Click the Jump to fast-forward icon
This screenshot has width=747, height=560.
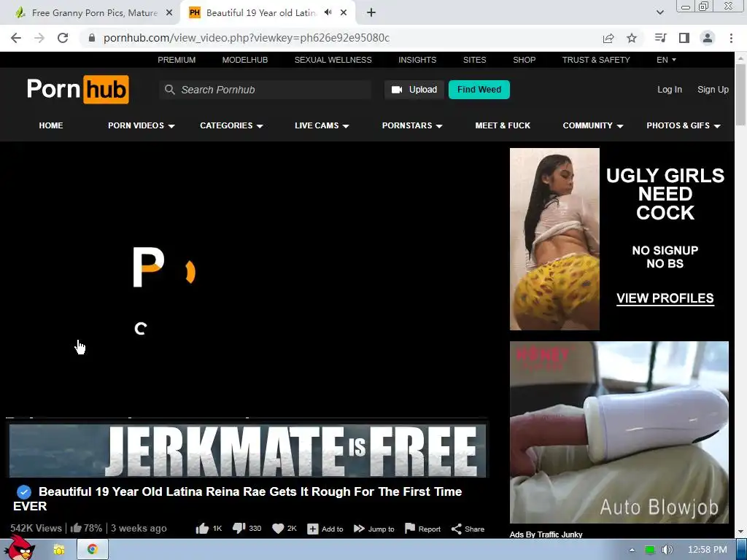pos(359,529)
